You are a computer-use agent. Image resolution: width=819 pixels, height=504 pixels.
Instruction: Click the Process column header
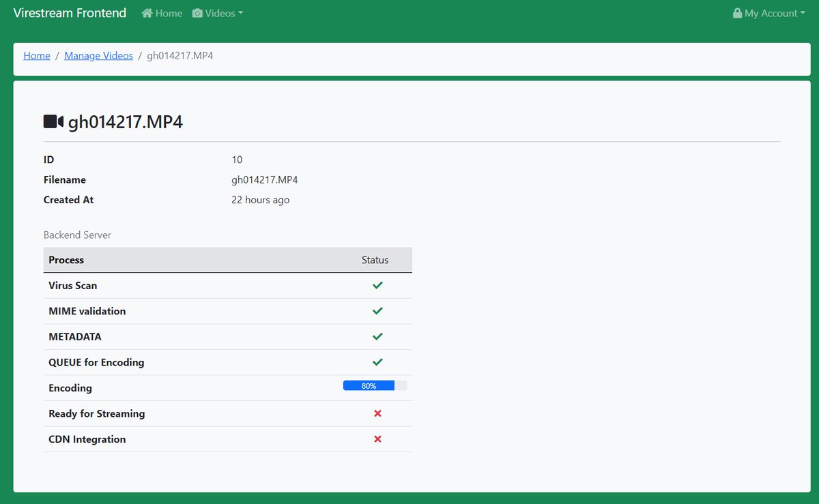coord(66,260)
